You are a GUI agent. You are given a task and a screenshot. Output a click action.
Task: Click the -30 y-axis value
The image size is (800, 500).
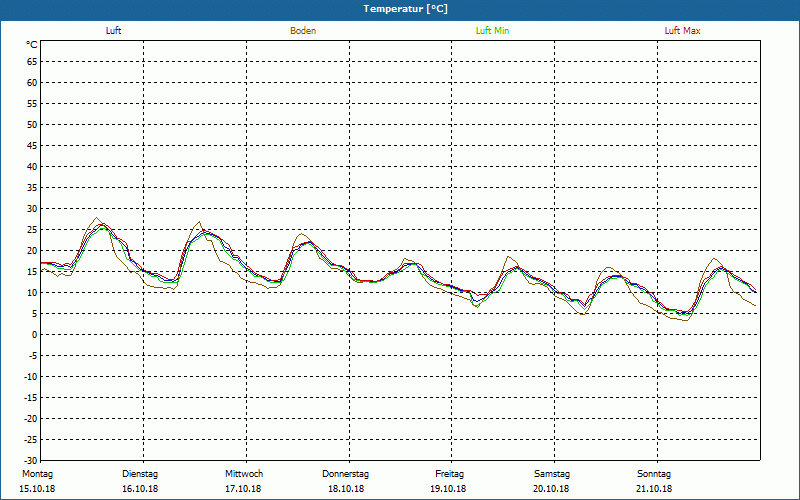30,460
